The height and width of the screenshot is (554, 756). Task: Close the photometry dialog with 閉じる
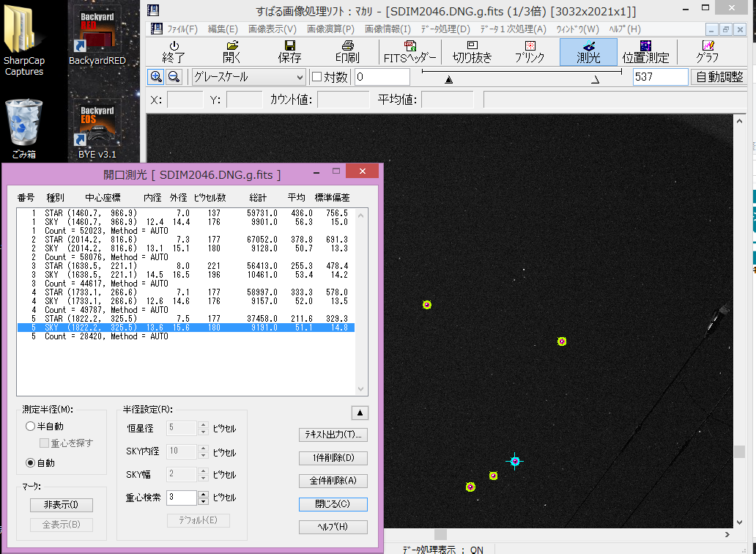point(333,504)
